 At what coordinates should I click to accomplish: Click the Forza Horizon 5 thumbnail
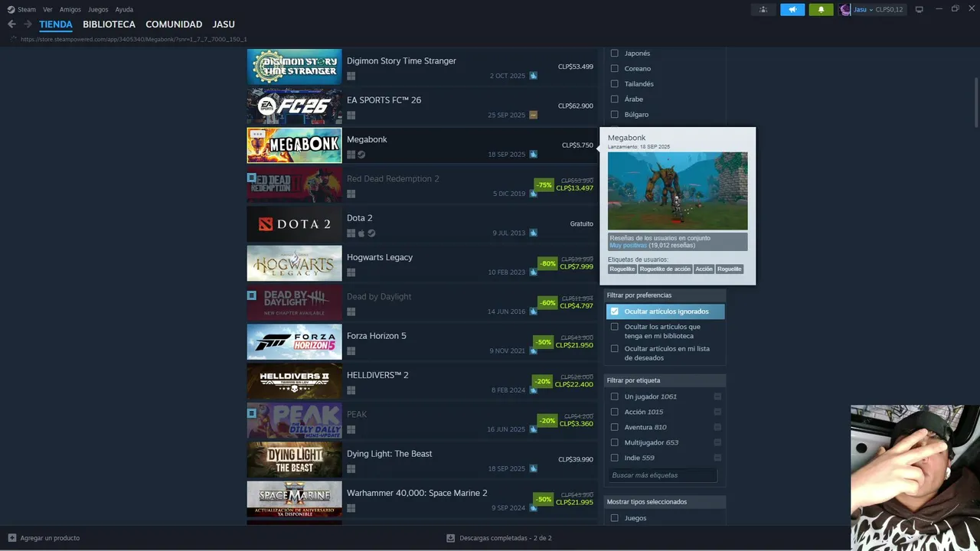[294, 342]
